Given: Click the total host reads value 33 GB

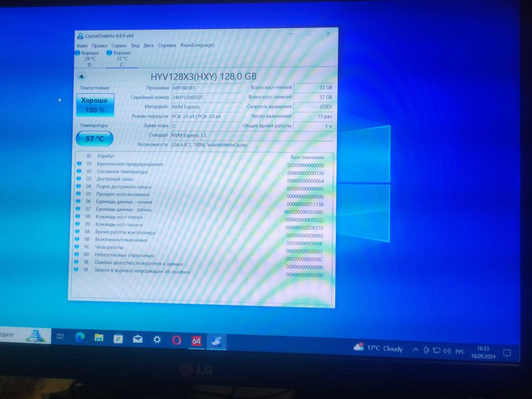Looking at the screenshot, I should coord(314,88).
